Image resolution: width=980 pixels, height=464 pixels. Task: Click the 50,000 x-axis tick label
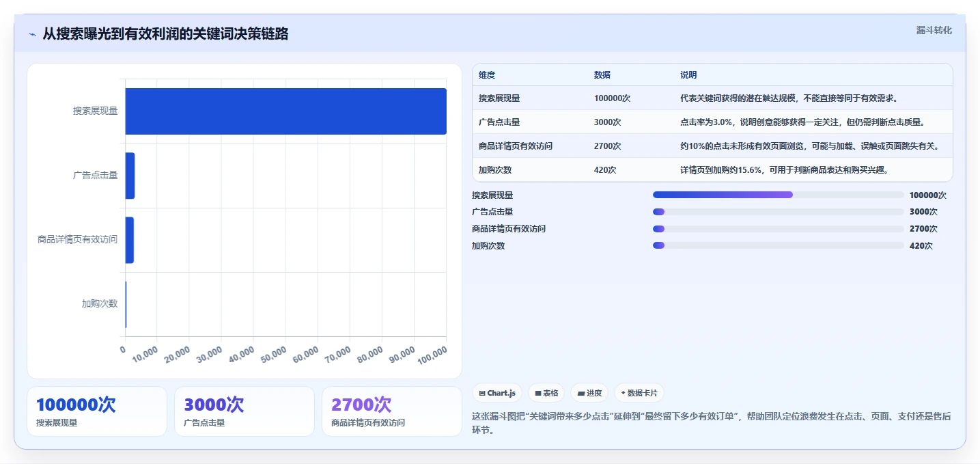(x=274, y=354)
